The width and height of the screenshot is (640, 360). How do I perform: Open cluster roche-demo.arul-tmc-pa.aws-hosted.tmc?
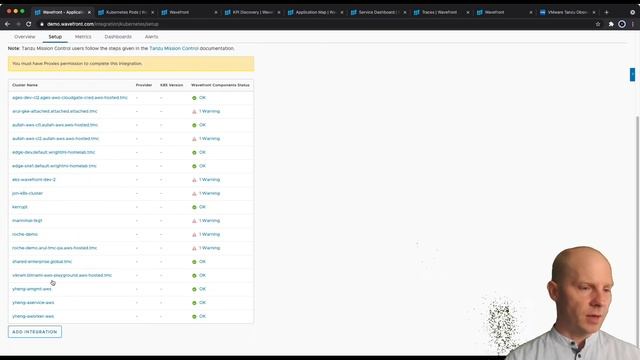(55, 248)
